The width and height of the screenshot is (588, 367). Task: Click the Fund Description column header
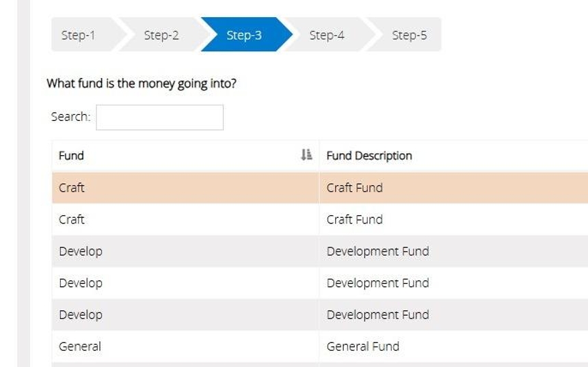coord(369,156)
